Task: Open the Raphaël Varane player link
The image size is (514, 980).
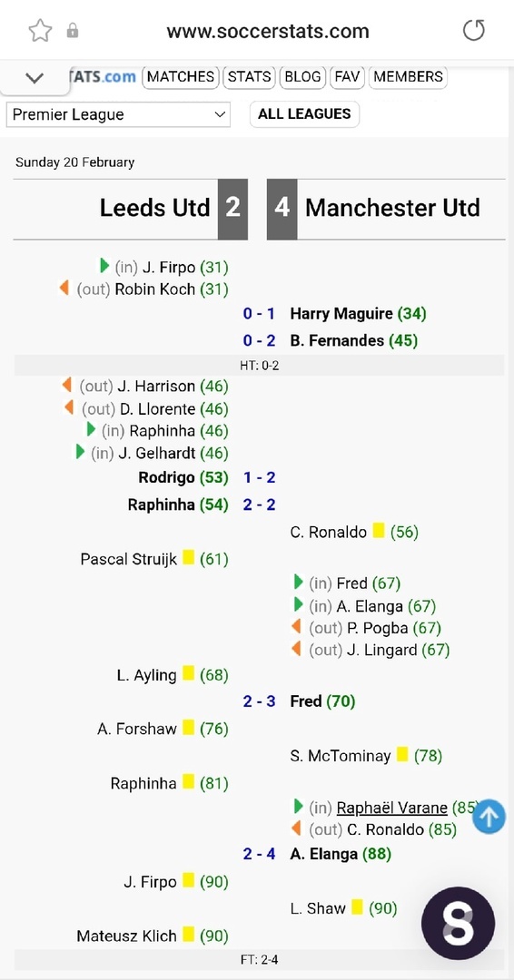Action: click(x=392, y=808)
